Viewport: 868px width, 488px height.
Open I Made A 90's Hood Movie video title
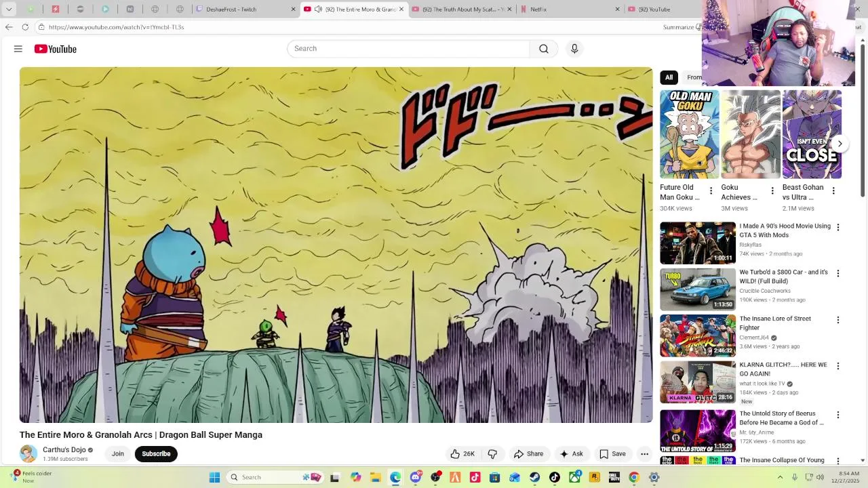pos(785,230)
